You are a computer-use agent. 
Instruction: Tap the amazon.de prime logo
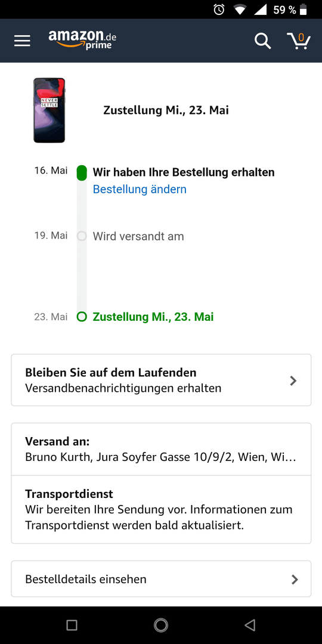coord(82,41)
